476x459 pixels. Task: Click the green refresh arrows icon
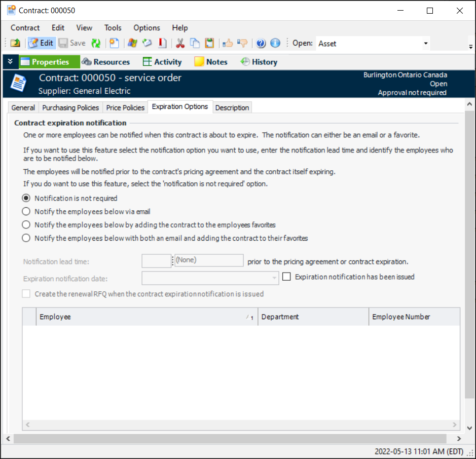pos(96,43)
